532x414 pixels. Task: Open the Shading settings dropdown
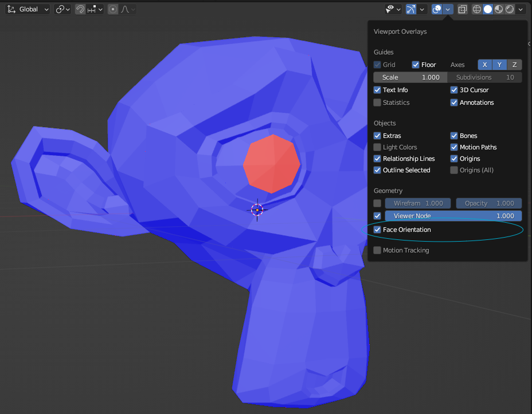[x=521, y=9]
